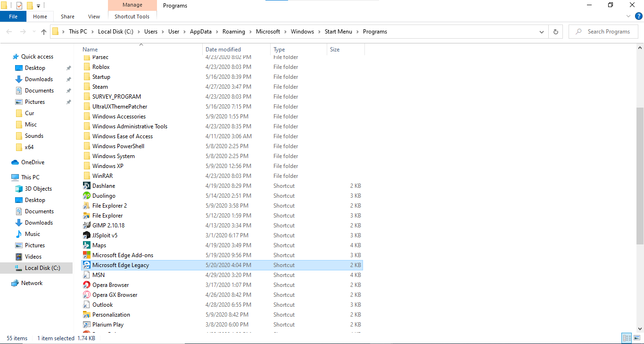Select the Outlook shortcut icon
Image resolution: width=644 pixels, height=344 pixels.
(x=86, y=305)
